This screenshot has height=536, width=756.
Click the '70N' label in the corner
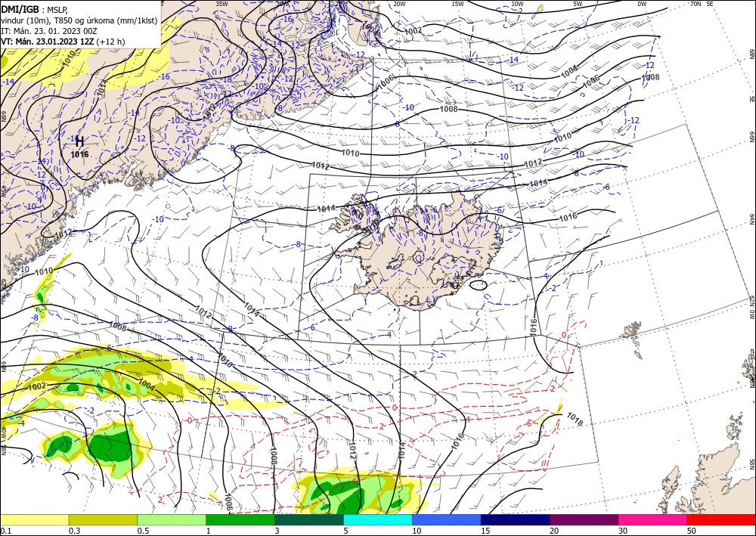pos(696,4)
